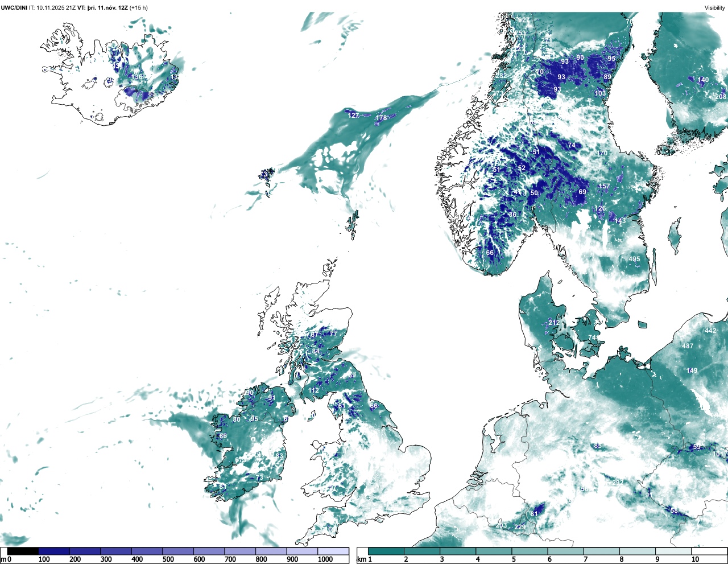728x564 pixels.
Task: Click the 700–800 m legend swatch
Action: click(240, 551)
